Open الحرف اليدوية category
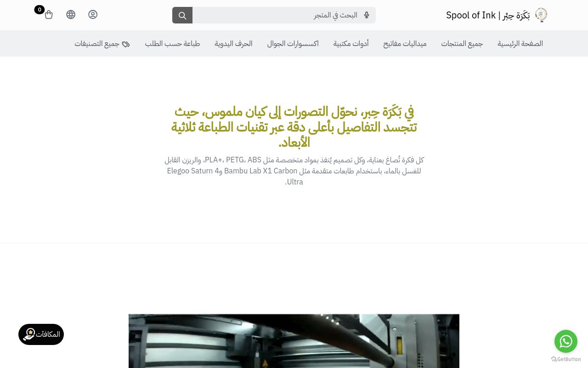Image resolution: width=588 pixels, height=368 pixels. 233,44
